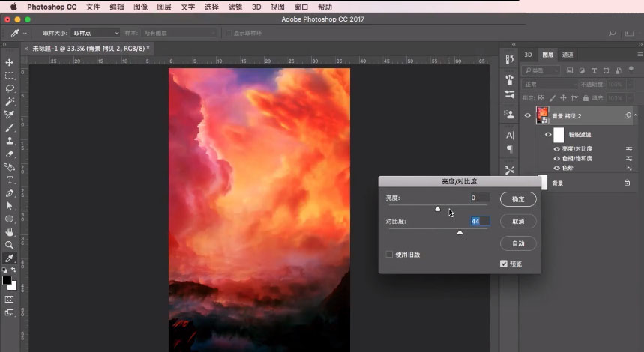The width and height of the screenshot is (644, 352).
Task: Switch to the 通道 channels tab
Action: click(568, 55)
